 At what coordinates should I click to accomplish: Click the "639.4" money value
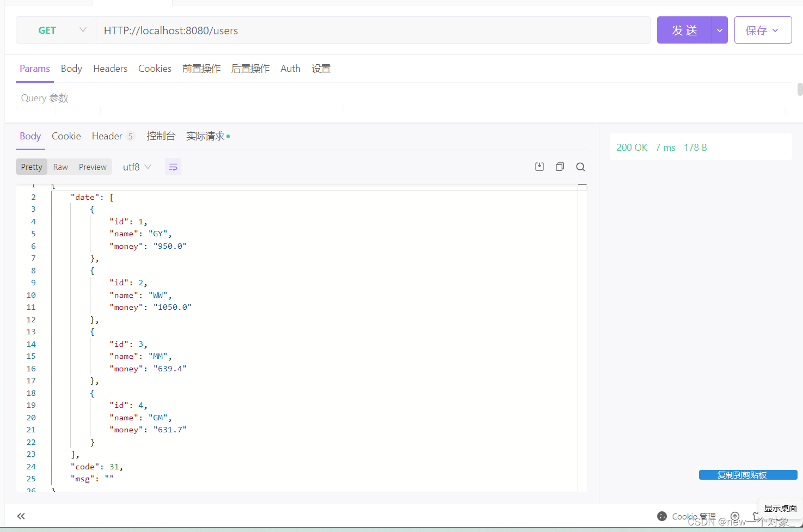coord(170,369)
